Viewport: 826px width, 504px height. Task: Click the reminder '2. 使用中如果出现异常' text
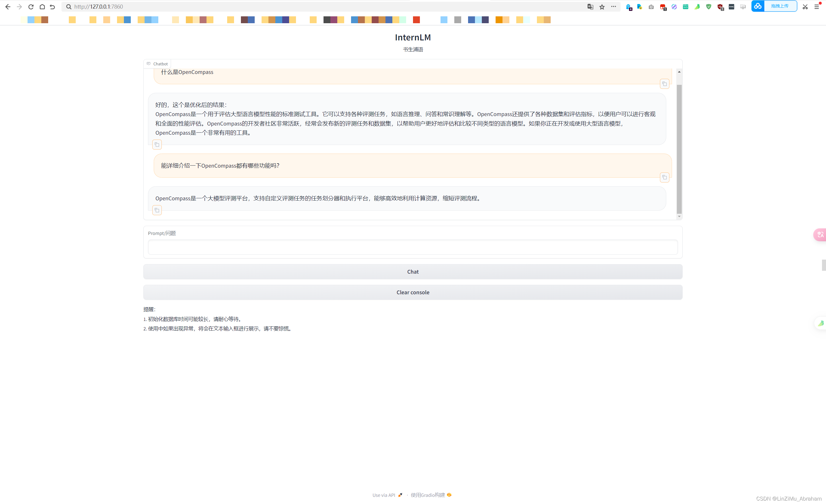point(218,329)
